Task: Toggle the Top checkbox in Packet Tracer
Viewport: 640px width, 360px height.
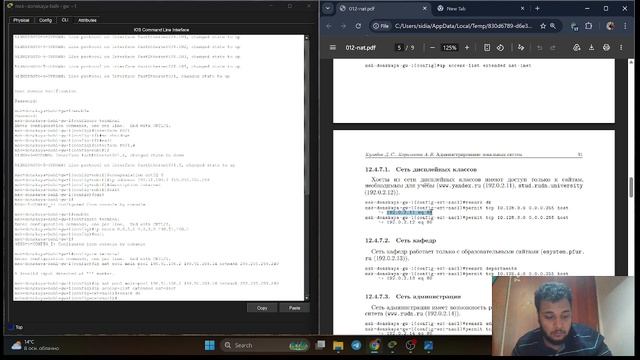Action: pyautogui.click(x=11, y=327)
